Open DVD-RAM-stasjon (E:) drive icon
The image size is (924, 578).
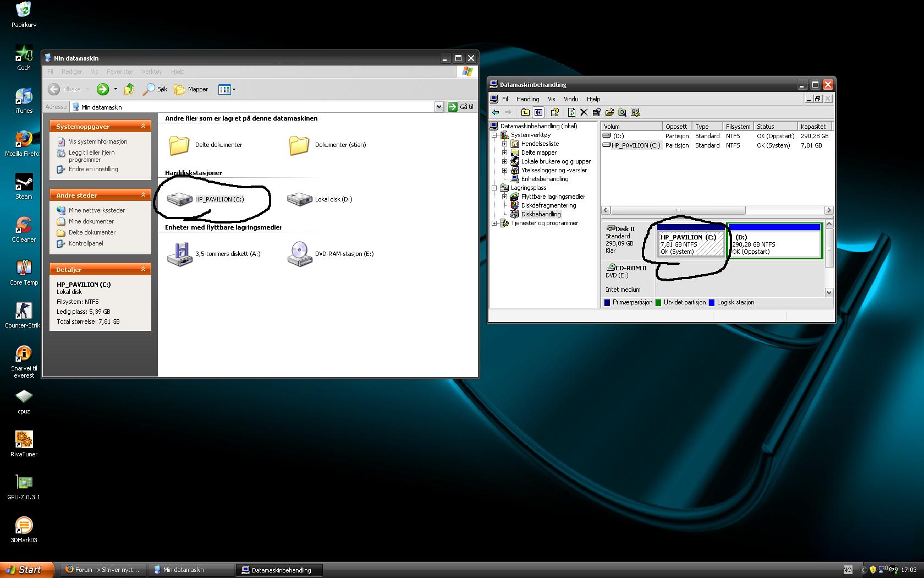click(x=299, y=254)
